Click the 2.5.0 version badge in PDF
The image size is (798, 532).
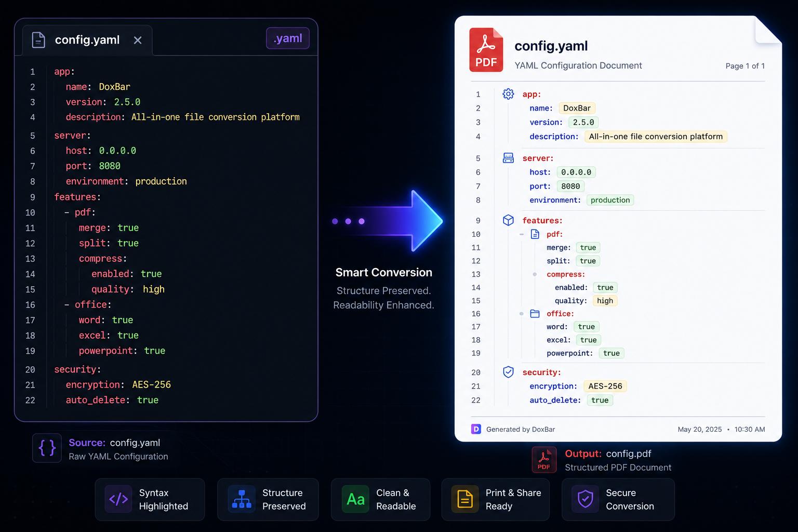(x=583, y=122)
